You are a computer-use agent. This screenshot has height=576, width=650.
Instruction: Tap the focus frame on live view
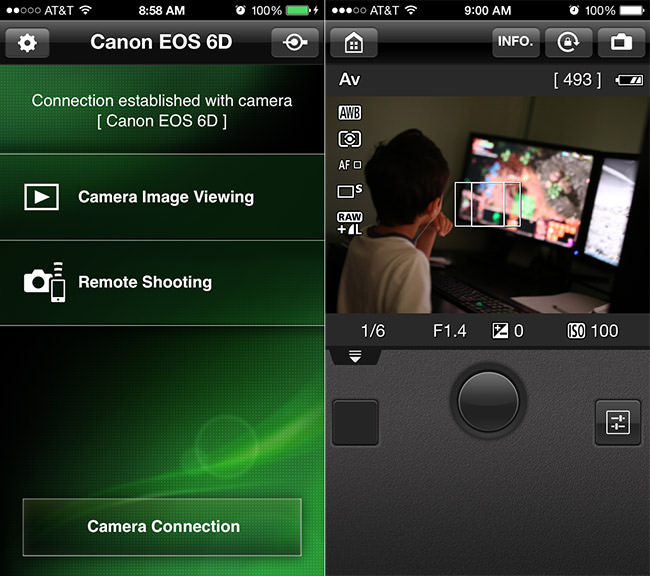(x=488, y=204)
